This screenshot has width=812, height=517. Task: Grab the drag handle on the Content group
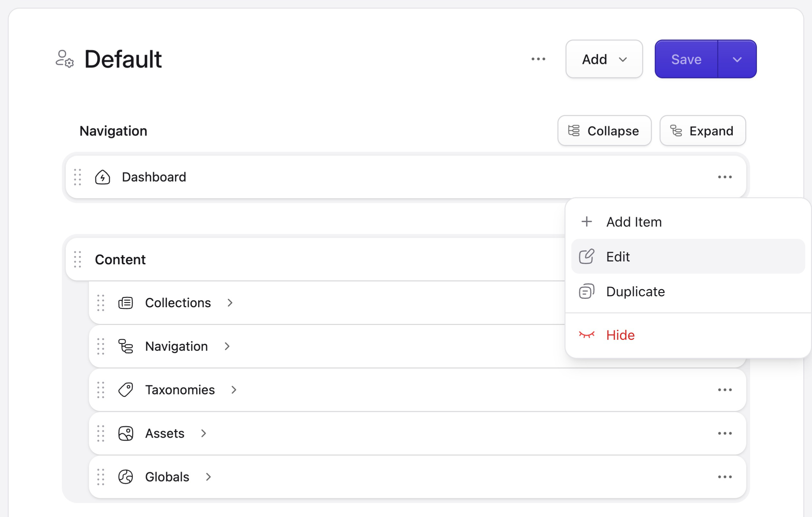point(77,259)
